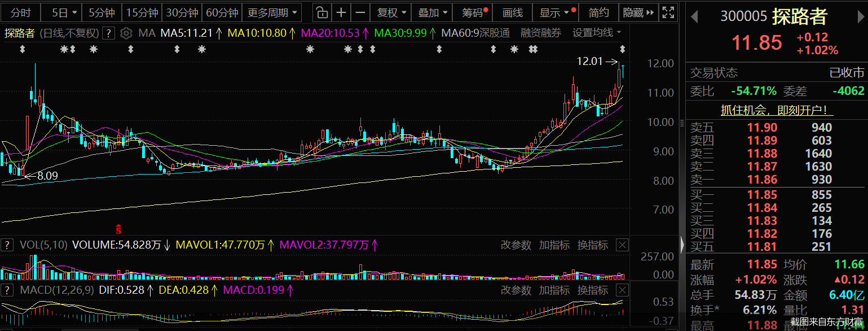This screenshot has height=331, width=868.
Task: Toggle 隐藏 to hide the side panel
Action: tap(635, 12)
